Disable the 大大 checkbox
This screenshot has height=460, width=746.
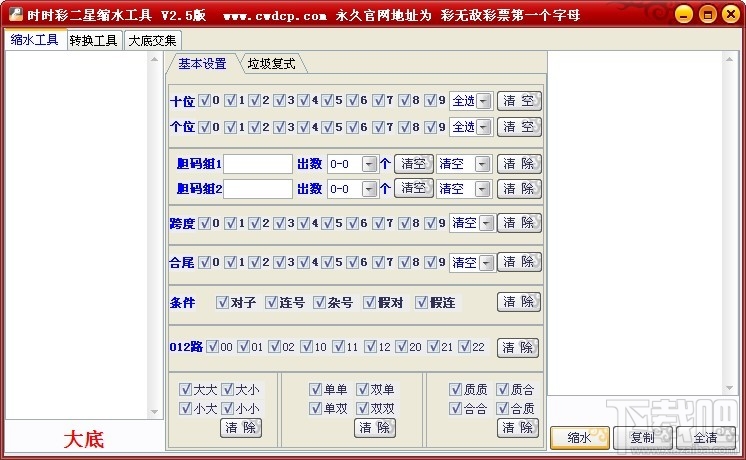[x=185, y=389]
